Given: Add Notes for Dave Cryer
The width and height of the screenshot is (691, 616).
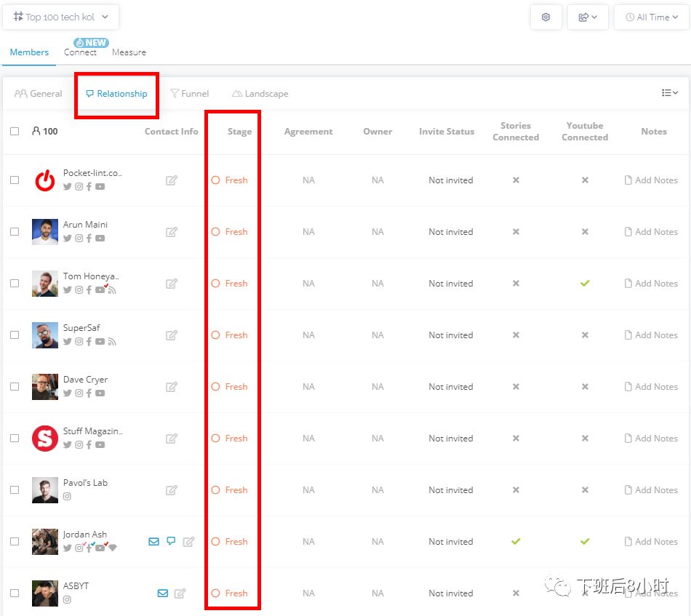Looking at the screenshot, I should (x=651, y=386).
